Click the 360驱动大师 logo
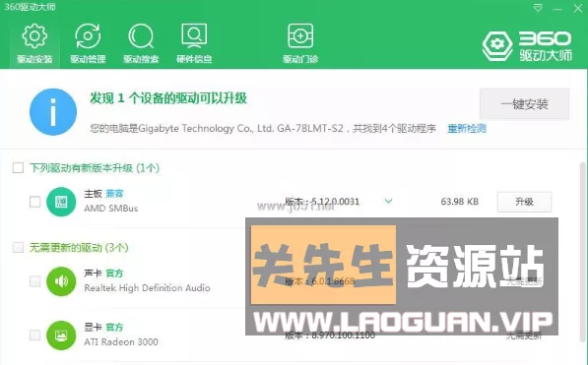The height and width of the screenshot is (365, 588). click(x=527, y=46)
